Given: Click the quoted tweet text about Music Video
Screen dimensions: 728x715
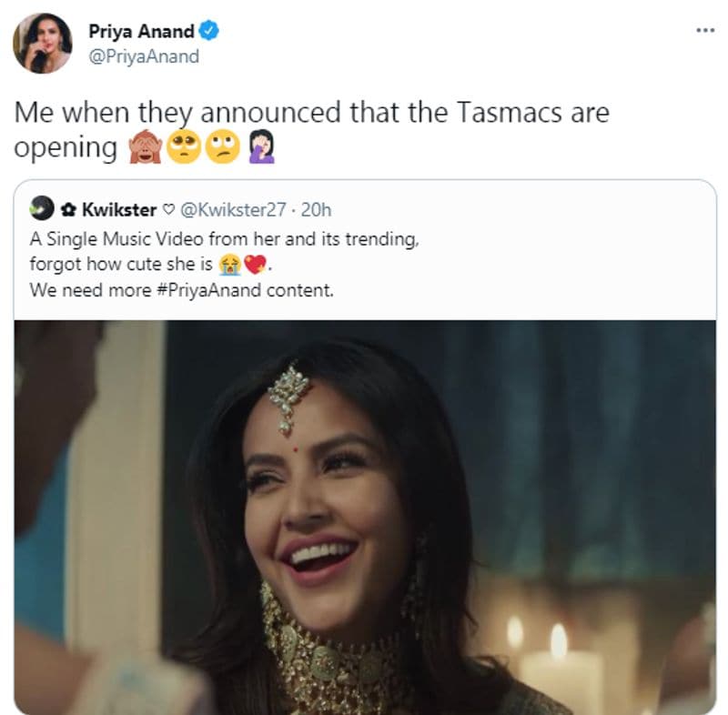Looking at the screenshot, I should coord(224,265).
